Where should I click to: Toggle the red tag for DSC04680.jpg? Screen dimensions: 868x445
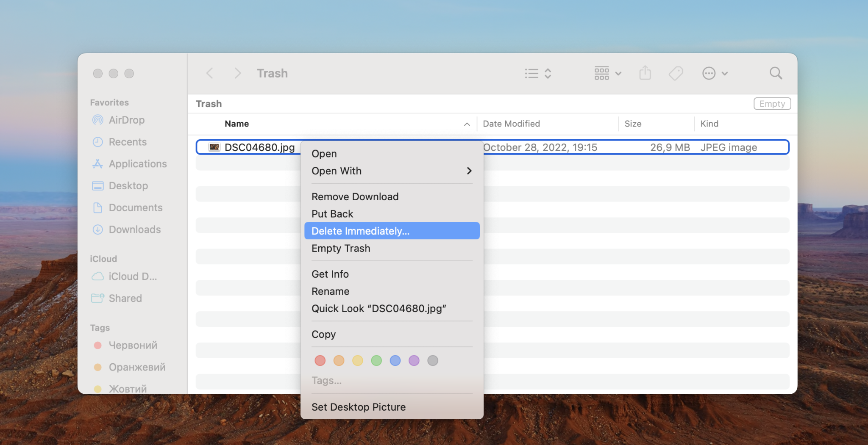(x=320, y=360)
